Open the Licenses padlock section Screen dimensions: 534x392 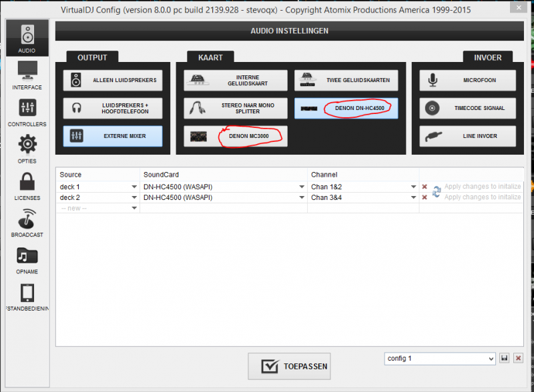tap(27, 186)
